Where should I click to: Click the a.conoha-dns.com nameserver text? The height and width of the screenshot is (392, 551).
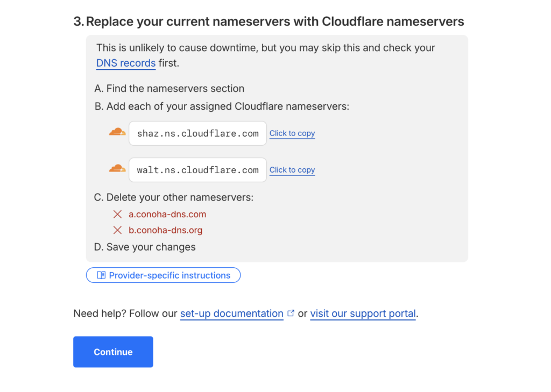click(167, 214)
